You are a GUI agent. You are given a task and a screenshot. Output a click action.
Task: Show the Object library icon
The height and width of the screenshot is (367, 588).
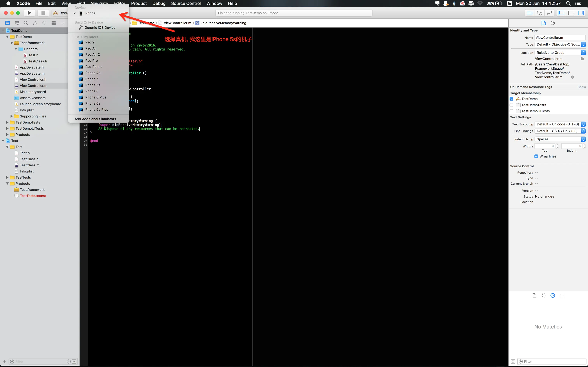coord(553,295)
